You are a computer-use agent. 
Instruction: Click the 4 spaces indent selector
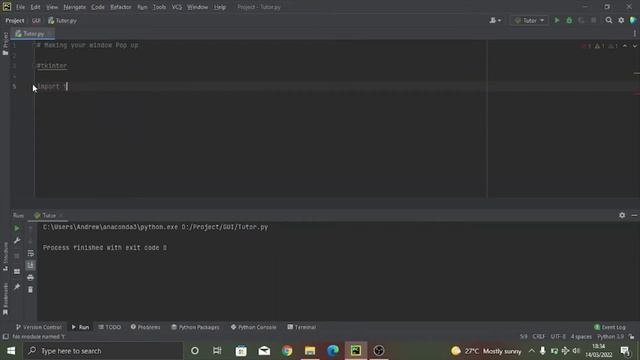(x=581, y=337)
